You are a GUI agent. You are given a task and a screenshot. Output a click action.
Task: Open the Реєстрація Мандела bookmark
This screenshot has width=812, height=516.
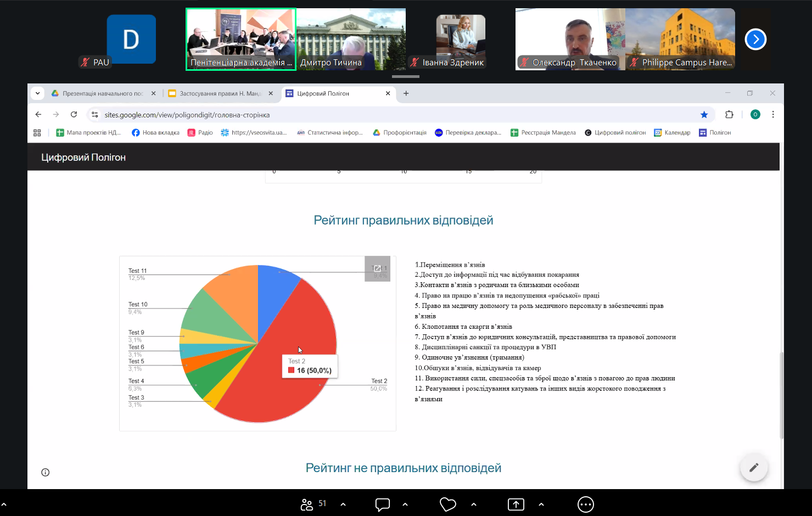click(543, 132)
